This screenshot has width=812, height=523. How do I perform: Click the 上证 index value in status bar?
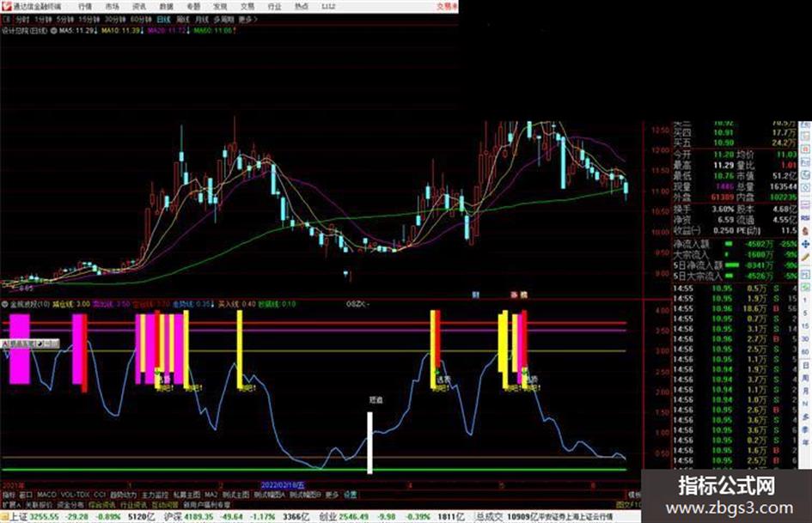tap(45, 517)
